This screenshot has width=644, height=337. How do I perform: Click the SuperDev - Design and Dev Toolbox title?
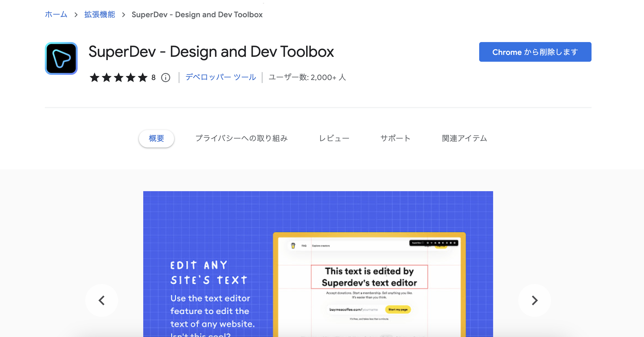pos(211,52)
